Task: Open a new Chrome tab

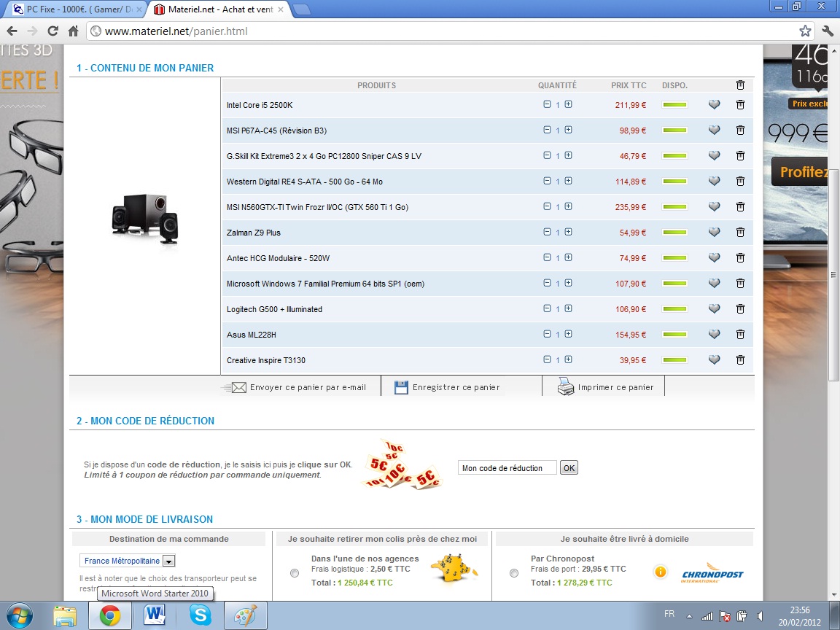Action: click(x=302, y=9)
